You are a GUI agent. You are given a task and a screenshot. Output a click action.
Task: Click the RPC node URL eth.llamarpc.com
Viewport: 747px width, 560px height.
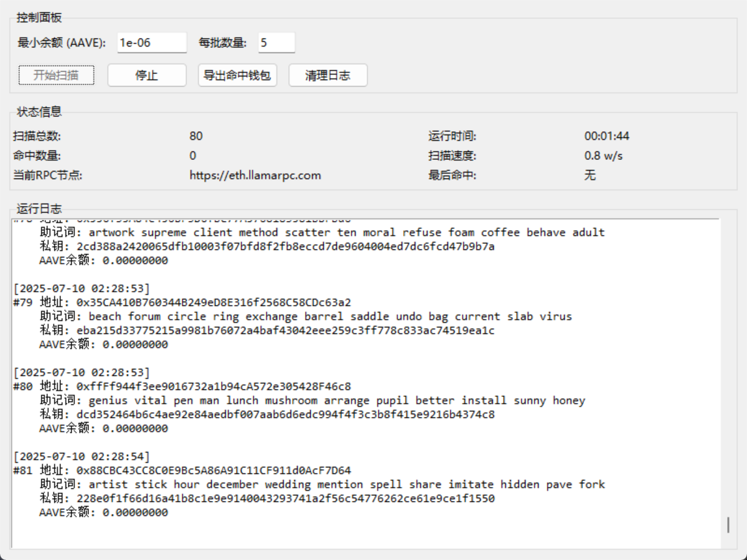click(x=254, y=175)
